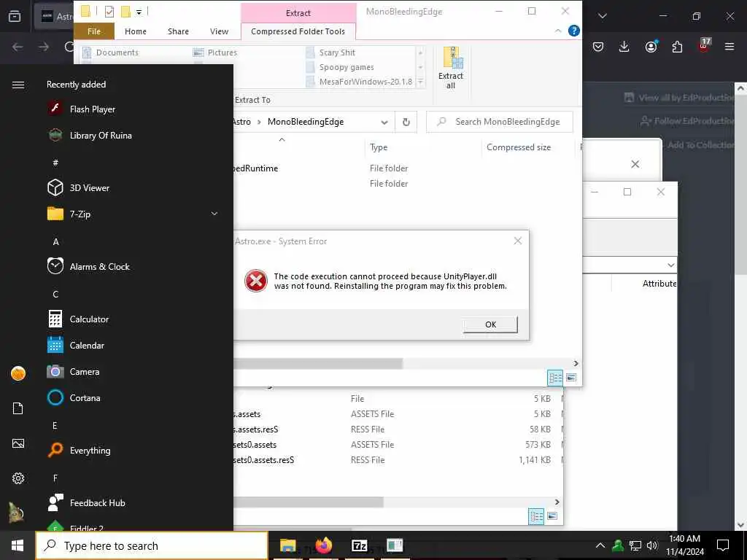Select the Compressed Folder Tools tab
The width and height of the screenshot is (747, 560).
pos(298,31)
